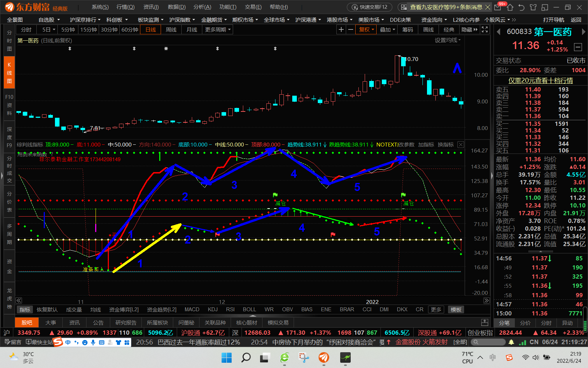Viewport: 588px width, 368px height.
Task: Open 交易(E) menu
Action: pos(253,7)
